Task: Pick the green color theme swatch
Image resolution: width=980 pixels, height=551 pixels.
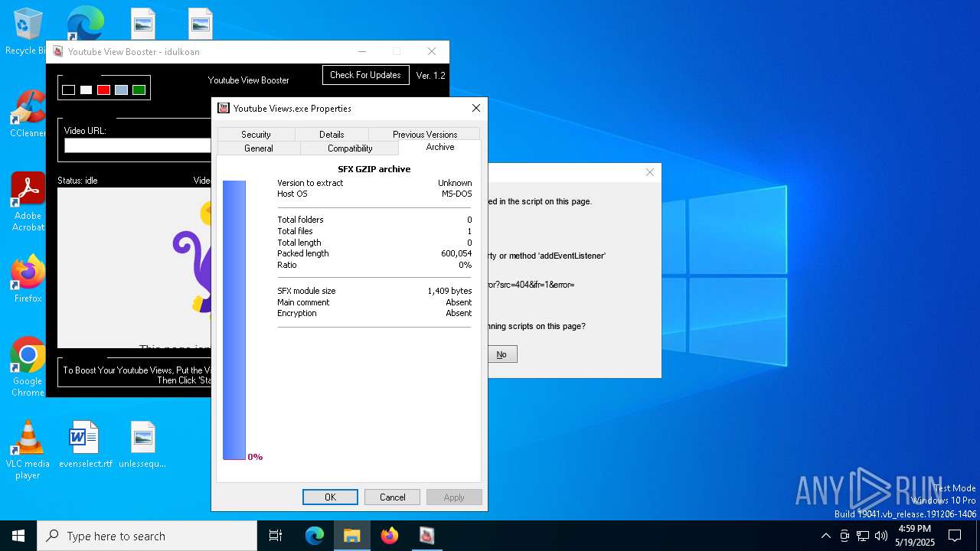Action: [x=139, y=90]
